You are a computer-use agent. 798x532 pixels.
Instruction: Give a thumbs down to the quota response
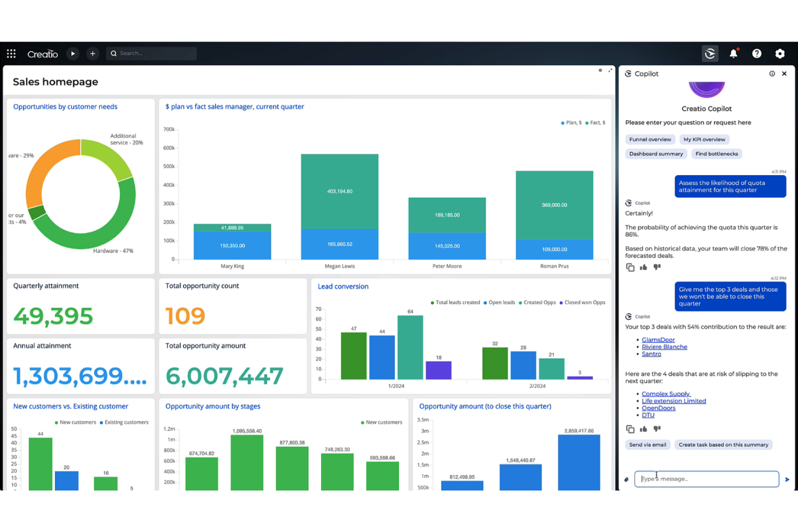[657, 267]
